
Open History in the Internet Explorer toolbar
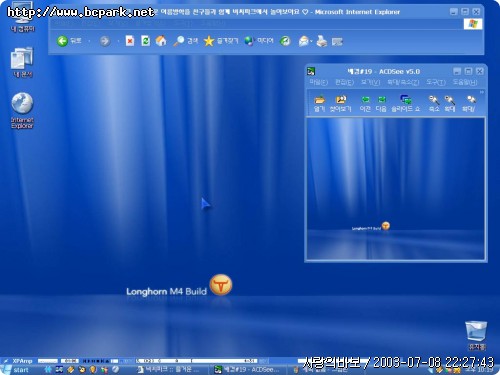click(x=285, y=41)
